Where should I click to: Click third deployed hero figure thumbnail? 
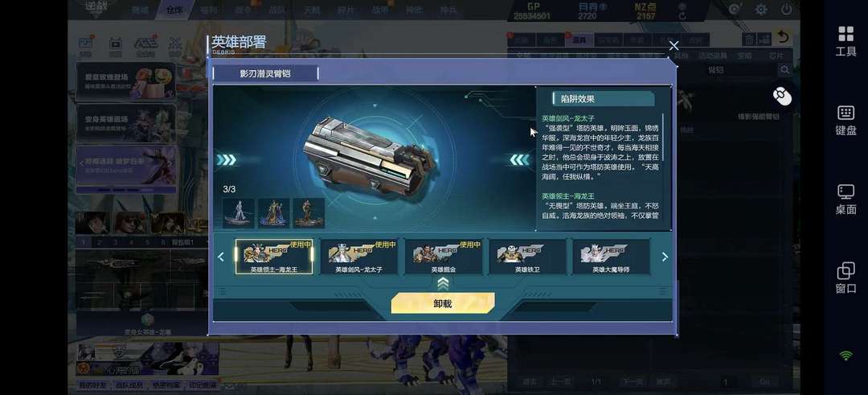coord(309,213)
